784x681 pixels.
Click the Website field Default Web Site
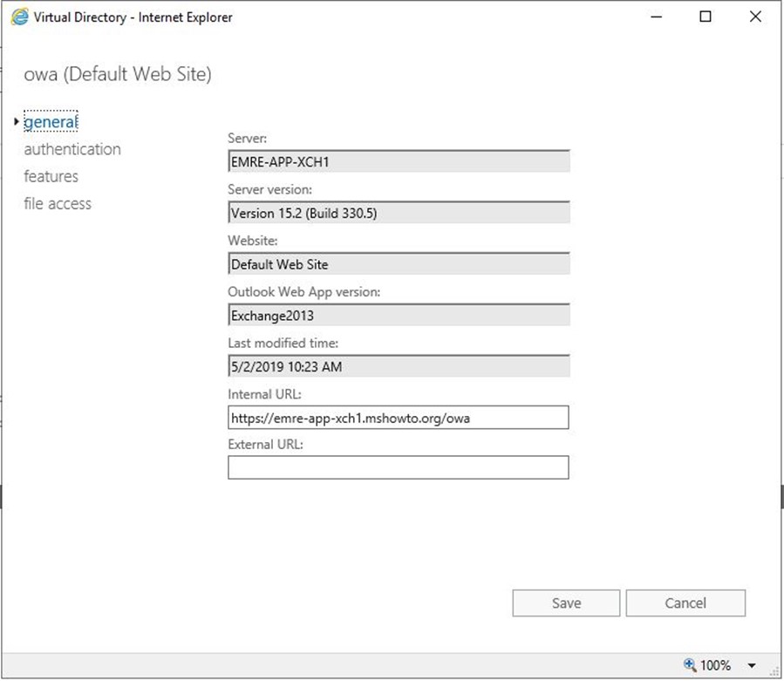pyautogui.click(x=399, y=263)
